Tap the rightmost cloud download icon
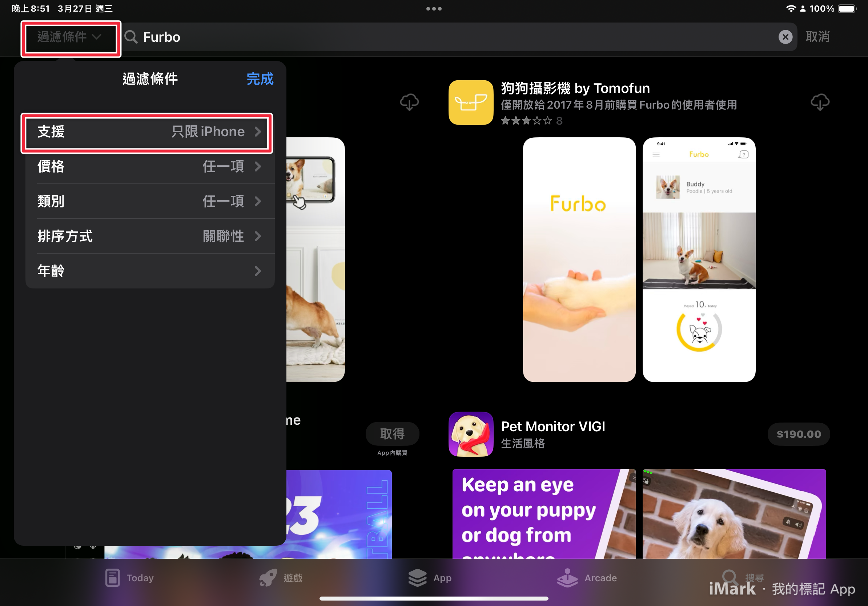Viewport: 868px width, 606px height. tap(820, 102)
